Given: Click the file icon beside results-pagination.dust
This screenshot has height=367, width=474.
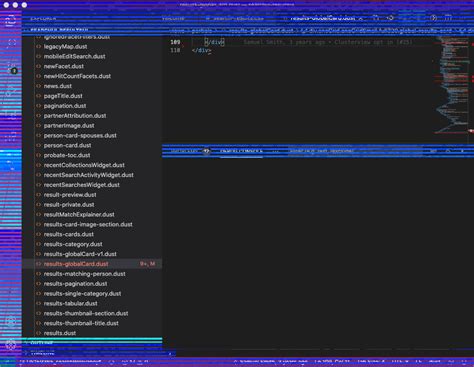Looking at the screenshot, I should (x=39, y=284).
